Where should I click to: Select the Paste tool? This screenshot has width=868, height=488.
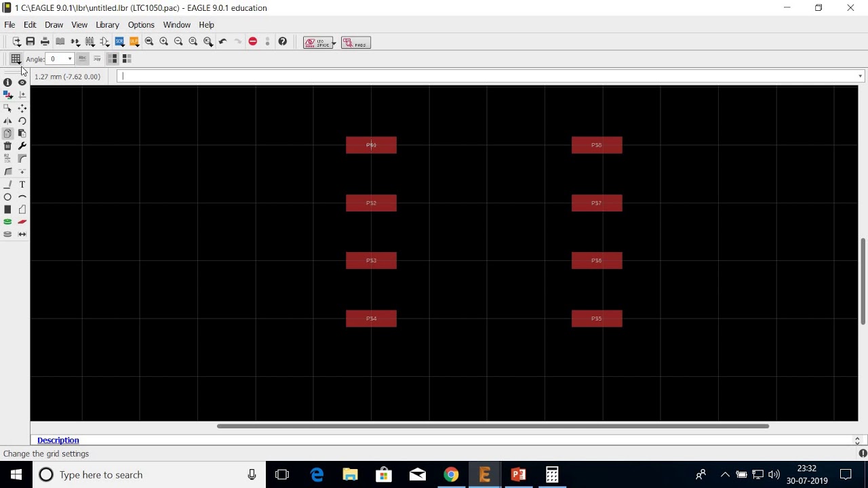pos(22,134)
